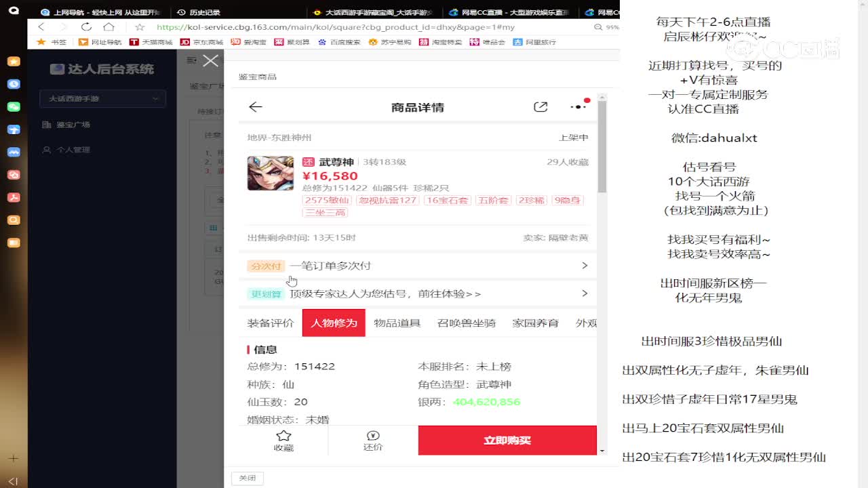The width and height of the screenshot is (868, 488).
Task: Click the 16宝石套 tag
Action: coord(448,200)
